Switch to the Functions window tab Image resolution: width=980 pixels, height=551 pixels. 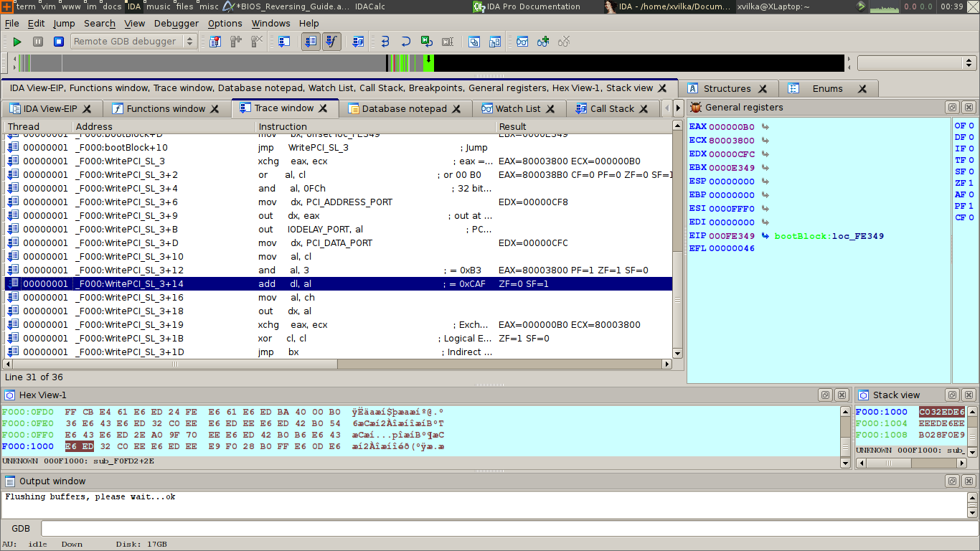[x=166, y=109]
